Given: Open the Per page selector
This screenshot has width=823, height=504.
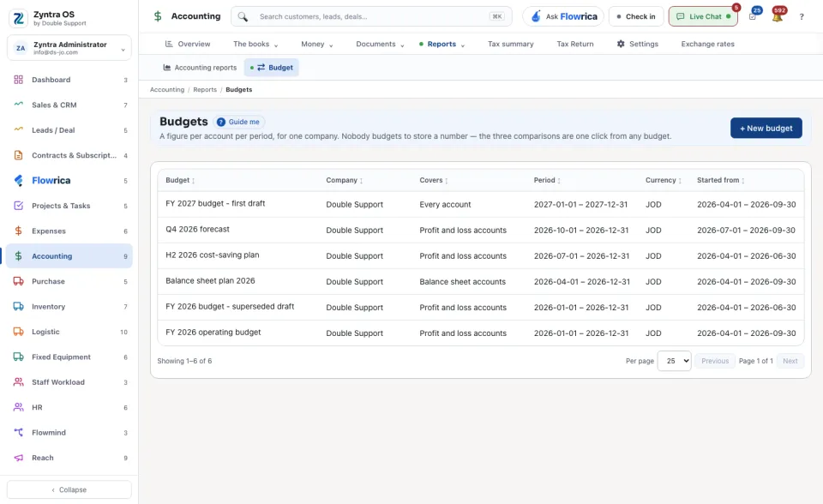Looking at the screenshot, I should point(675,361).
